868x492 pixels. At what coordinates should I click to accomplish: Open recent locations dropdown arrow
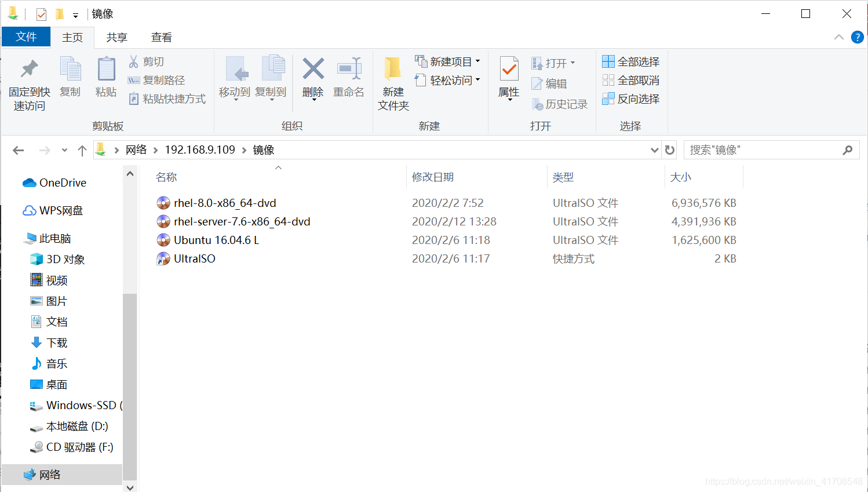[64, 151]
